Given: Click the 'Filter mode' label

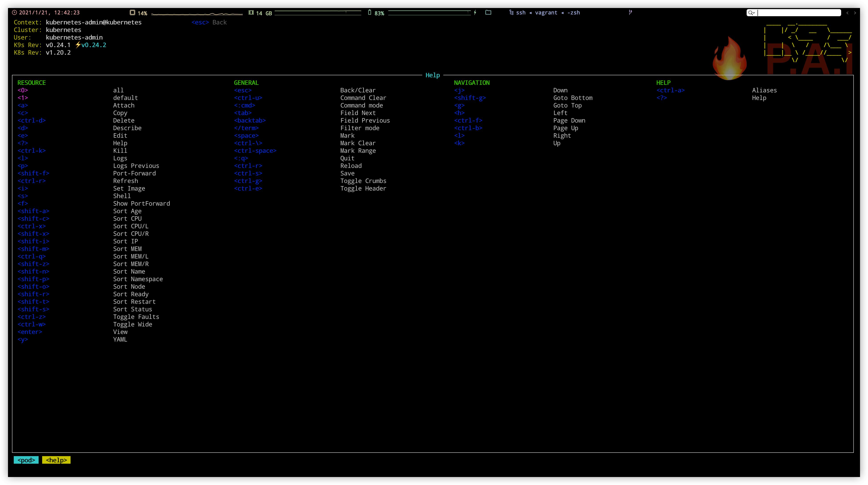Looking at the screenshot, I should 360,128.
